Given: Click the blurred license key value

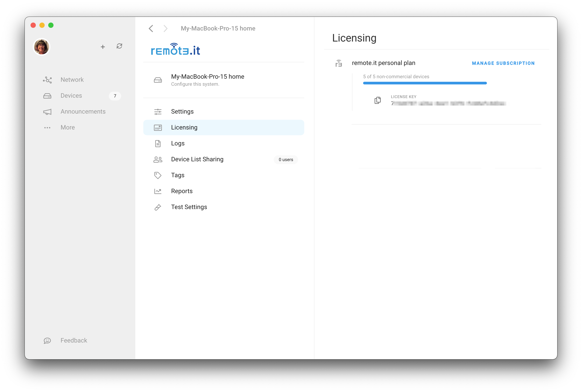Looking at the screenshot, I should (448, 103).
